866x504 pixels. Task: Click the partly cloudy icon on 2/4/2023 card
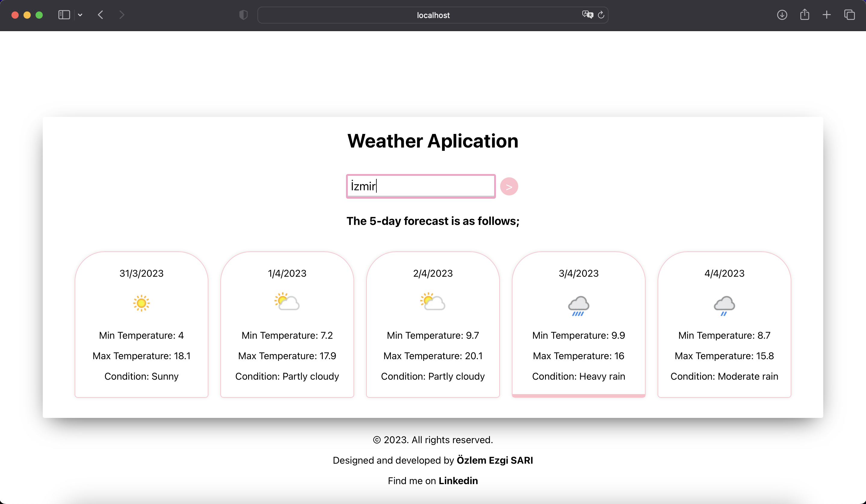pos(433,302)
